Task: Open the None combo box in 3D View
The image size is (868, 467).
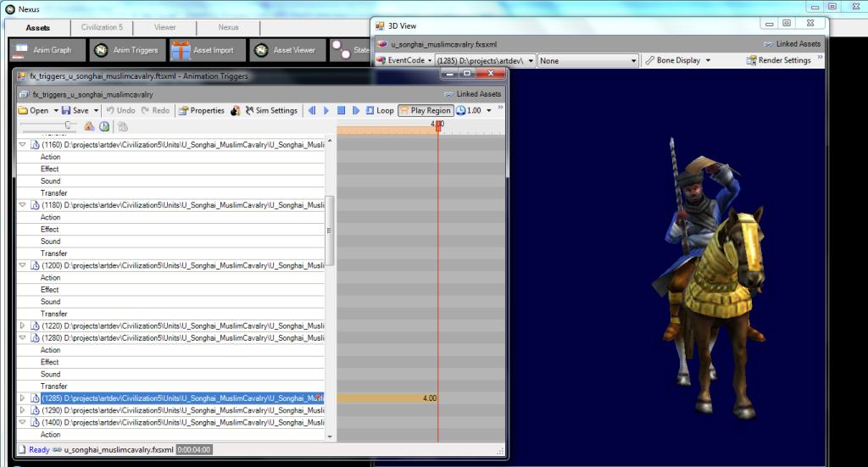Action: coord(588,60)
